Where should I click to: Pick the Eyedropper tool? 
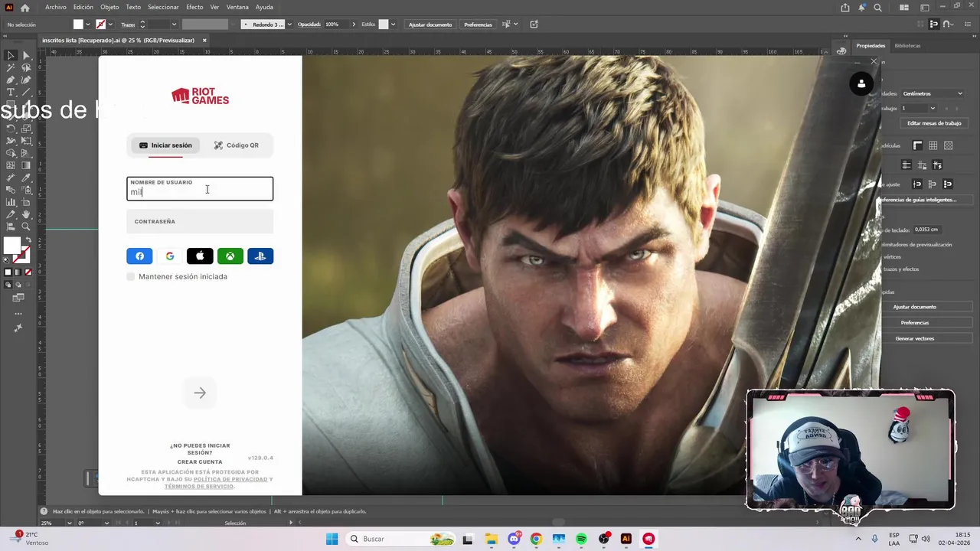26,178
